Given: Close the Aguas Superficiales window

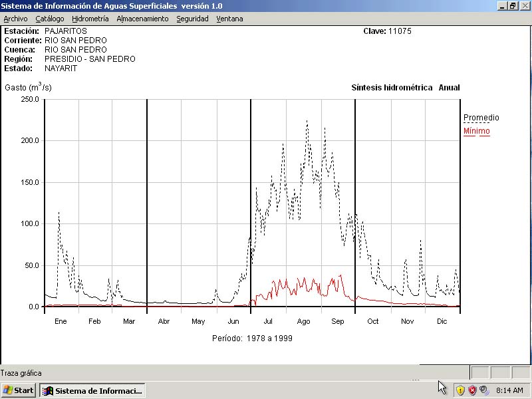Looking at the screenshot, I should click(x=524, y=6).
